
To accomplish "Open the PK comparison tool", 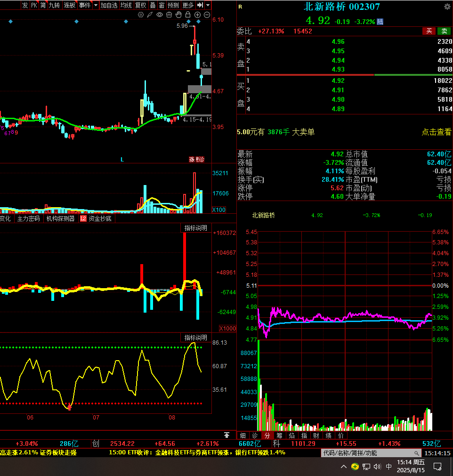I will pos(34,5).
